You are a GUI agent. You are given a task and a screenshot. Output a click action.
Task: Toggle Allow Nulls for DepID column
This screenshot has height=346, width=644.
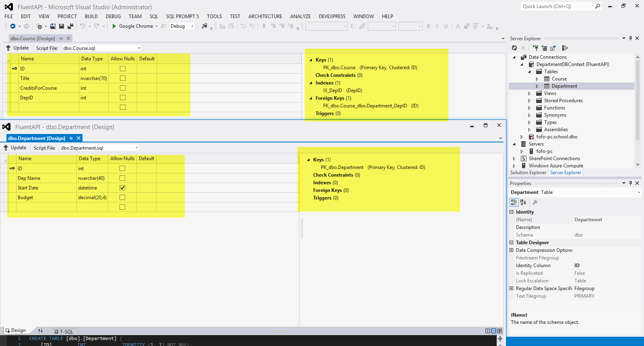coord(123,98)
